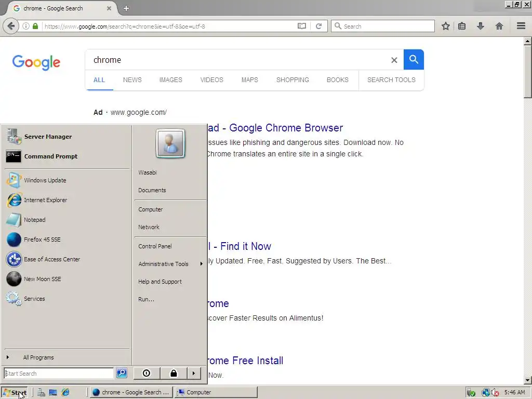
Task: Click the Start button on taskbar
Action: point(14,393)
